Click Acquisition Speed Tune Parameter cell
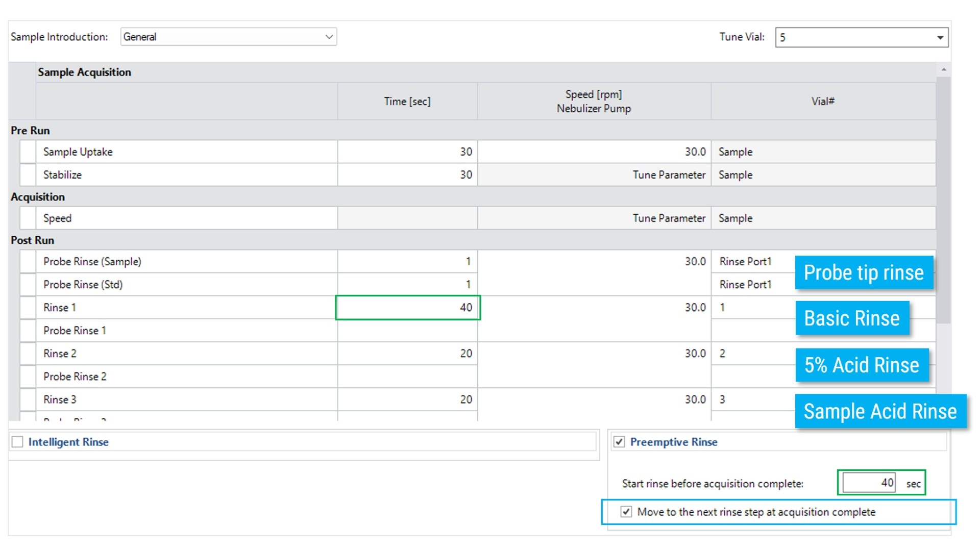Screen dimensions: 980x551 tap(595, 218)
